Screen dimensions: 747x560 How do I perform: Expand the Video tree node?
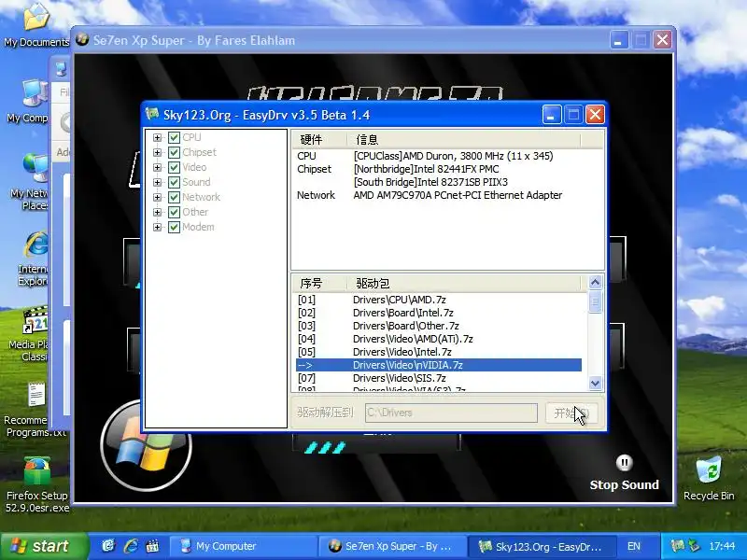pos(157,168)
